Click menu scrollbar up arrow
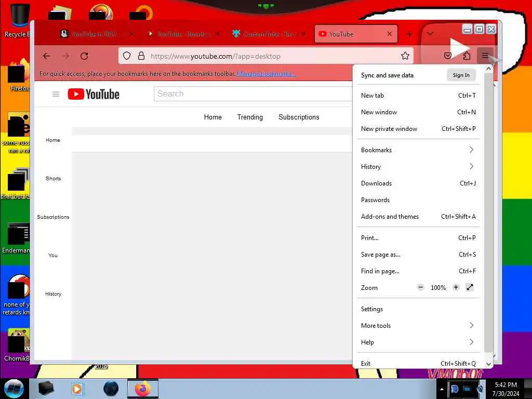 488,69
